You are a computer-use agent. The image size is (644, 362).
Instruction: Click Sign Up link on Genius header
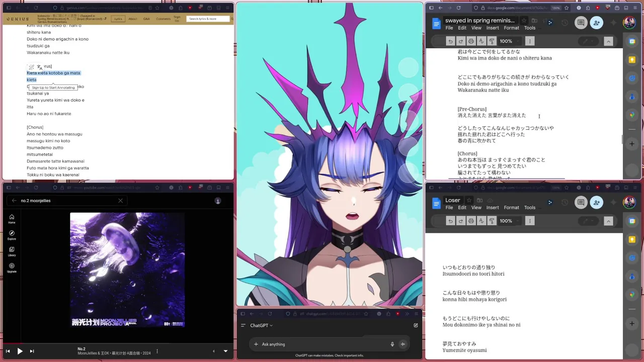click(177, 19)
